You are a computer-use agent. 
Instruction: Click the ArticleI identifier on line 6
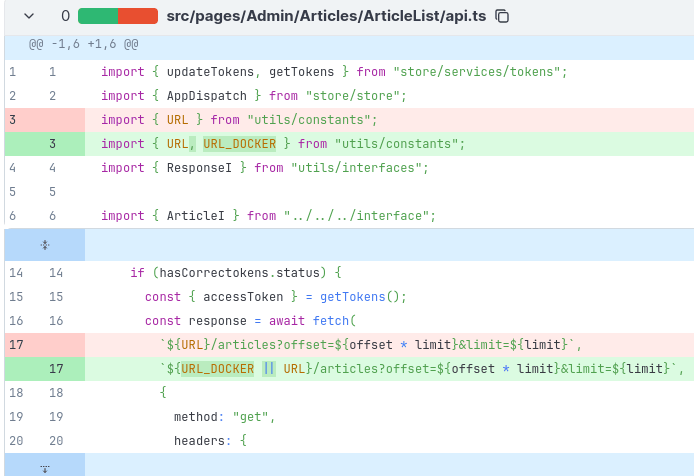[x=196, y=216]
